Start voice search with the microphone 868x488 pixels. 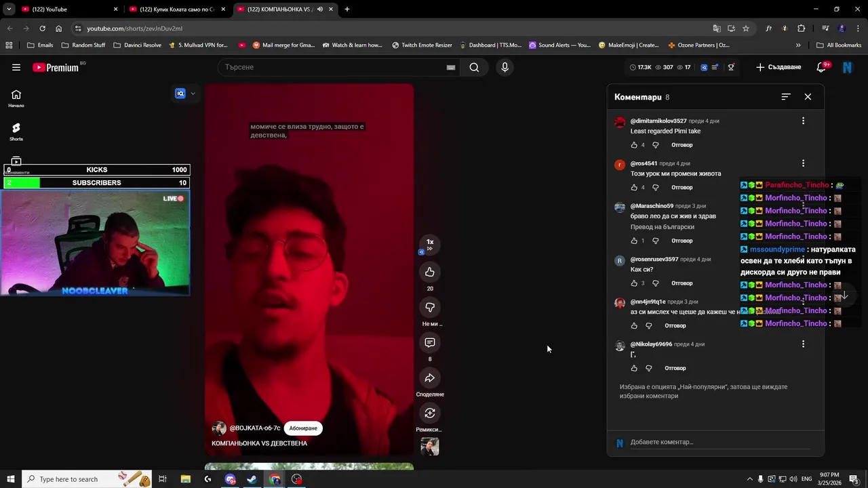click(x=505, y=67)
